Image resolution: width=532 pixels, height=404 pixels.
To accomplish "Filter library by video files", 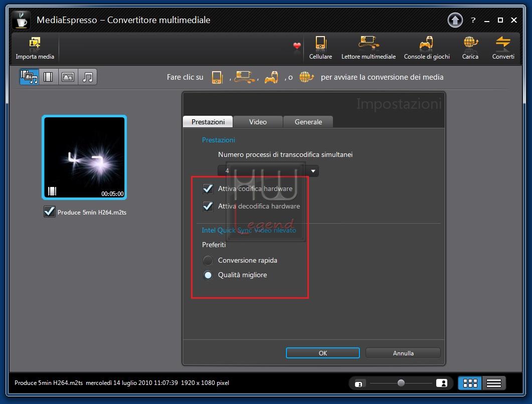I will (x=49, y=77).
